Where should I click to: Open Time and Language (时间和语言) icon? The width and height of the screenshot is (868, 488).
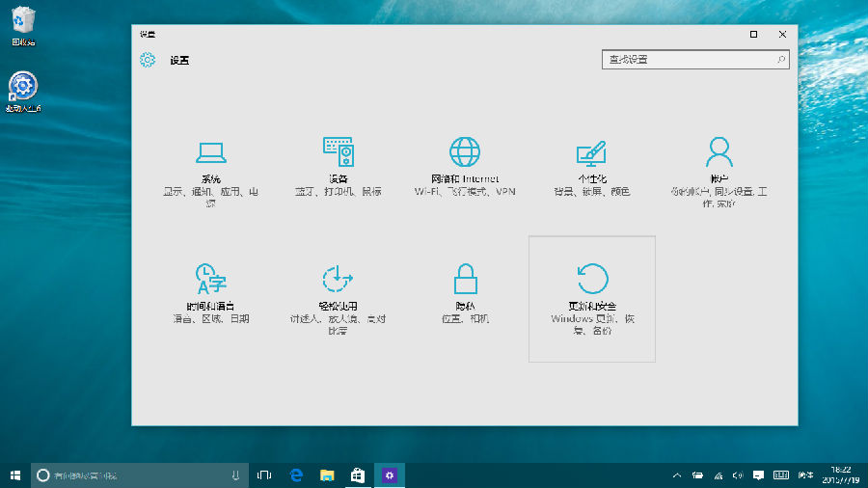(211, 279)
